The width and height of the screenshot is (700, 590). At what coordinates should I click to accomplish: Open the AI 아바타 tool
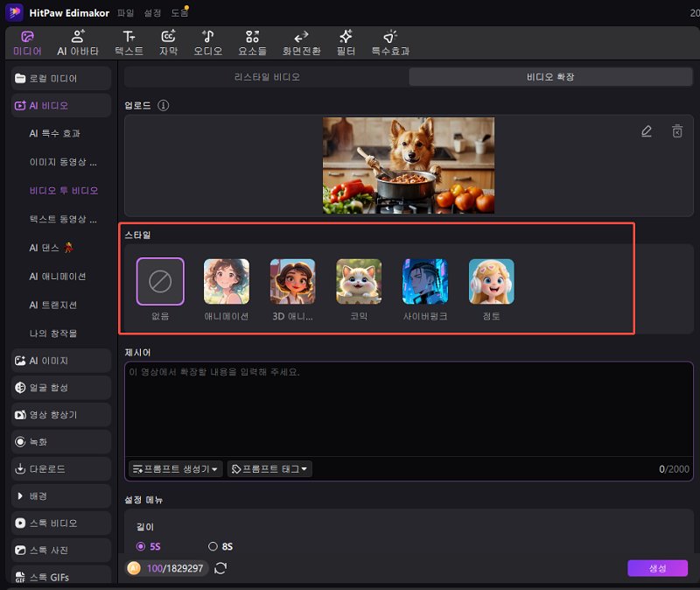[78, 43]
